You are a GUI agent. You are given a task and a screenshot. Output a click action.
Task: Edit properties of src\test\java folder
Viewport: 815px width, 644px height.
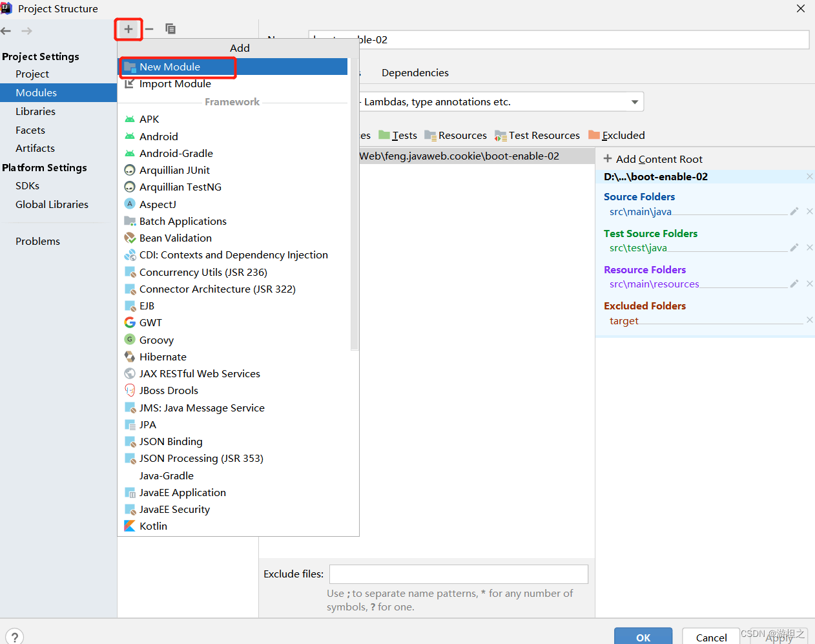[794, 247]
